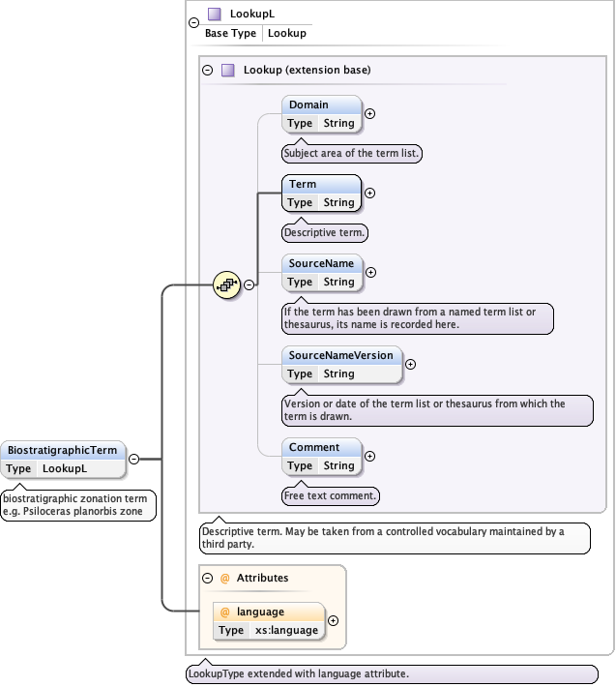The height and width of the screenshot is (687, 616).
Task: Click the @ icon on language attribute
Action: (225, 612)
